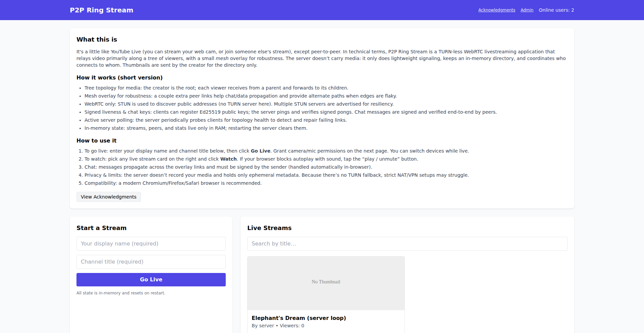Screen dimensions: 644x333
Task: Open the Acknowledgments link in the header
Action: [x=496, y=10]
